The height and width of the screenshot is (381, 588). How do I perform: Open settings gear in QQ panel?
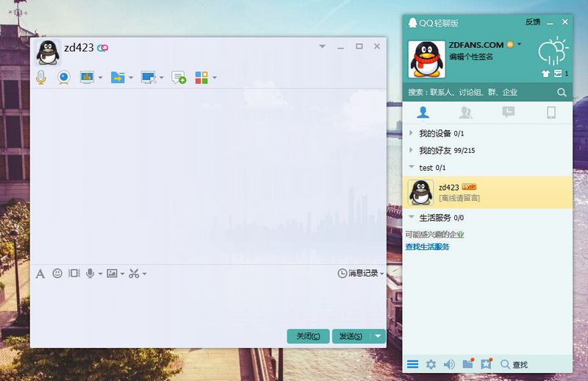tap(431, 364)
